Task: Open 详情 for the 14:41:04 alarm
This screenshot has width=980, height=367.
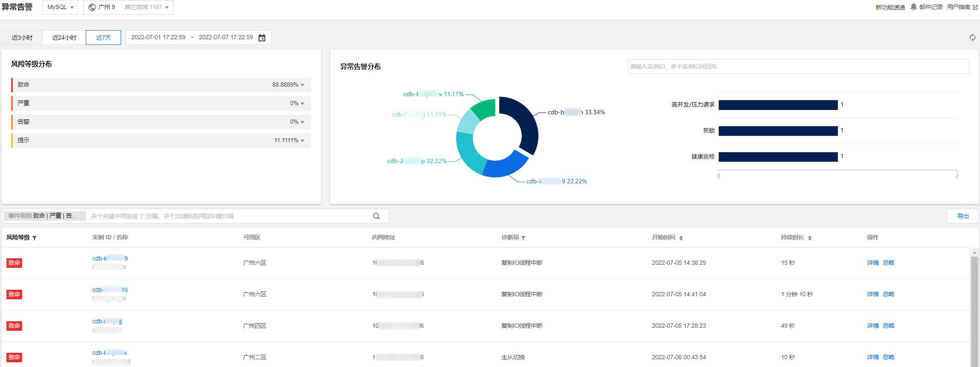Action: click(873, 295)
